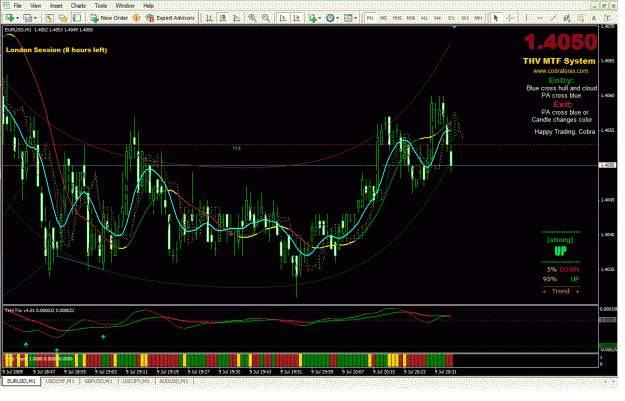This screenshot has height=401, width=625.
Task: Toggle chart auto scroll
Action: (x=283, y=18)
